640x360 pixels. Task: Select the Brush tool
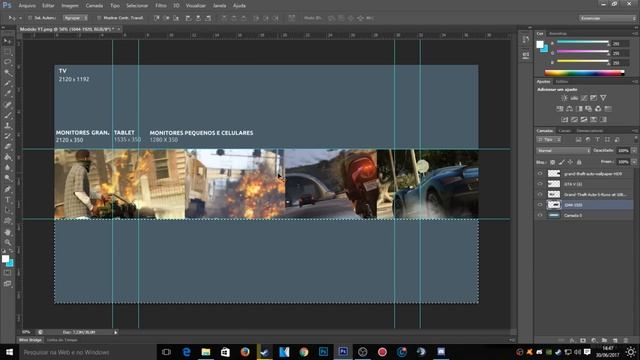[7, 115]
